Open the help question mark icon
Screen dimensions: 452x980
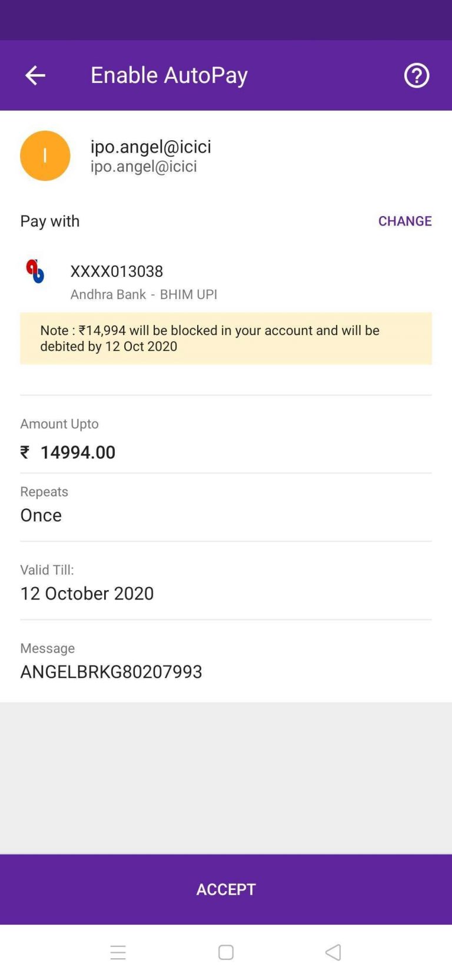click(x=416, y=75)
